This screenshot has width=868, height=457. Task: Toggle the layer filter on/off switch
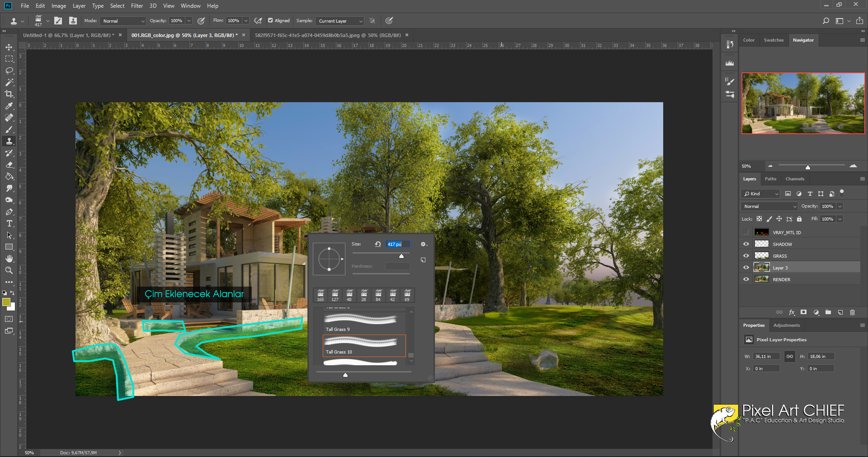pos(842,192)
